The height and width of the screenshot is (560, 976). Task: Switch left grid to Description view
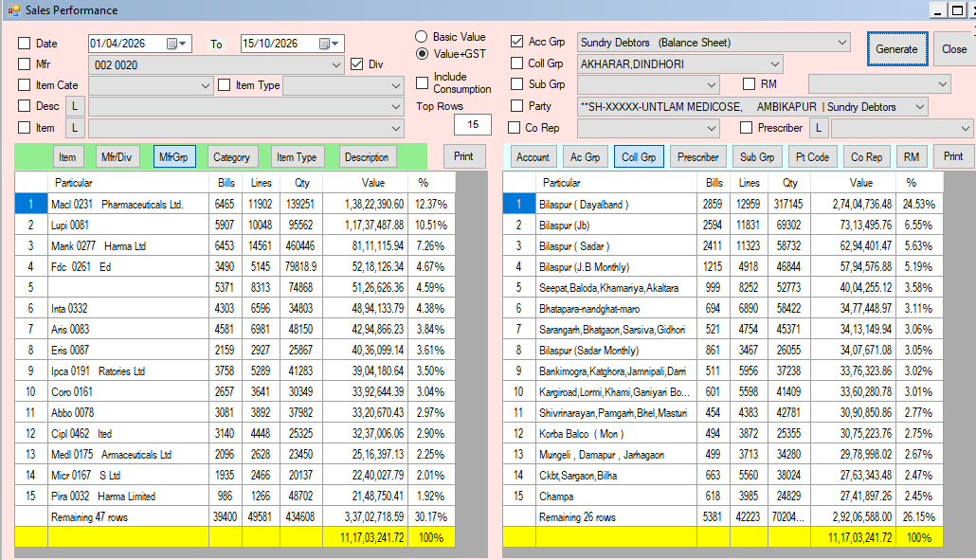click(367, 156)
